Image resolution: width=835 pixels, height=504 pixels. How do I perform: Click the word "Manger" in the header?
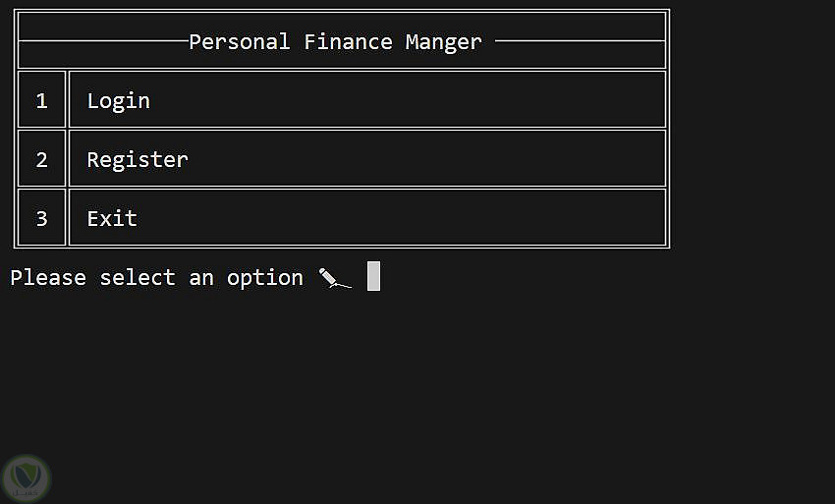(443, 42)
